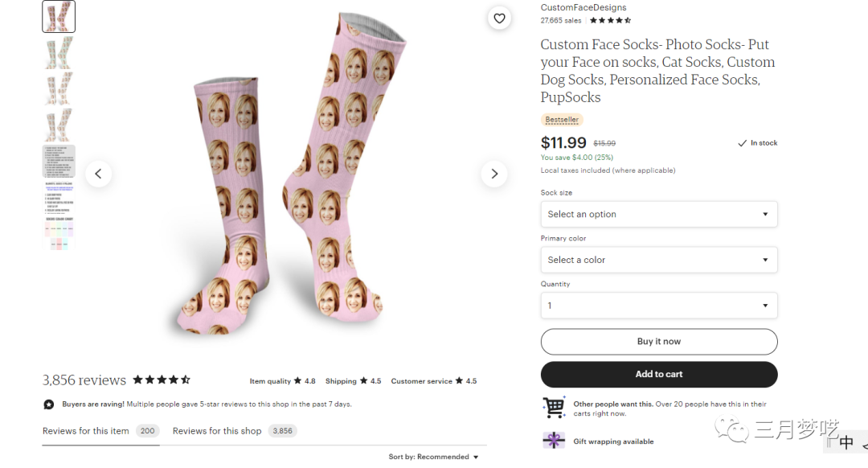The image size is (868, 468).
Task: Click the Chinese input method indicator
Action: tap(845, 442)
